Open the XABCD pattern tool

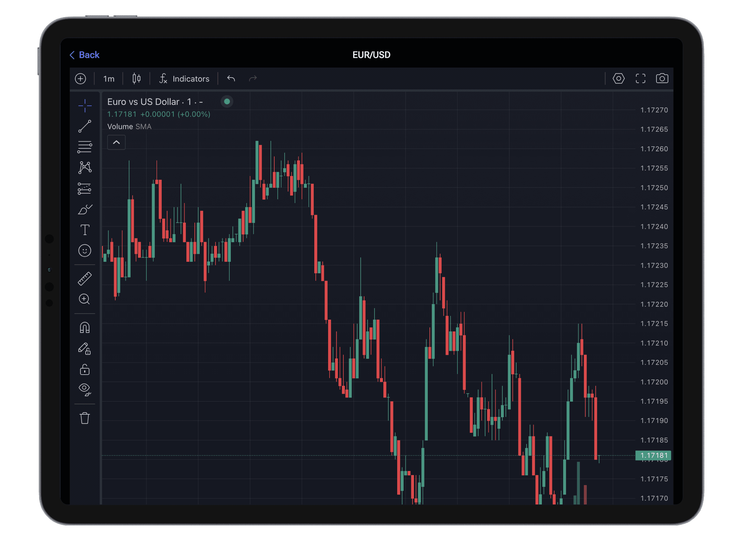[x=85, y=168]
